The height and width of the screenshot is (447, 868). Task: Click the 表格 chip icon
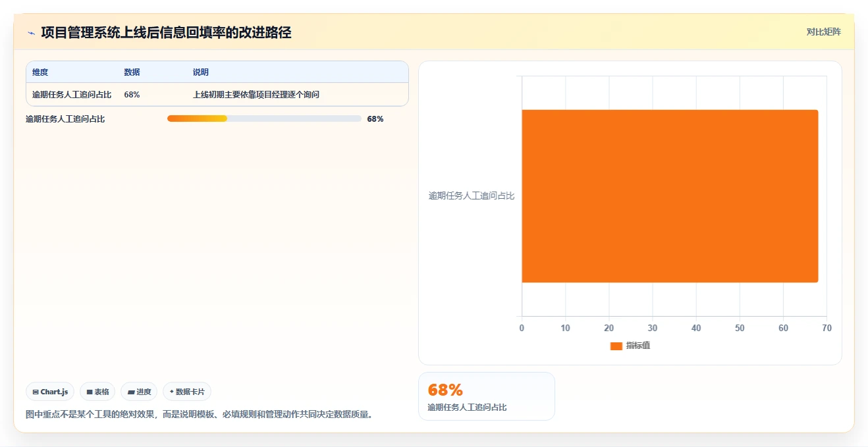pyautogui.click(x=90, y=392)
